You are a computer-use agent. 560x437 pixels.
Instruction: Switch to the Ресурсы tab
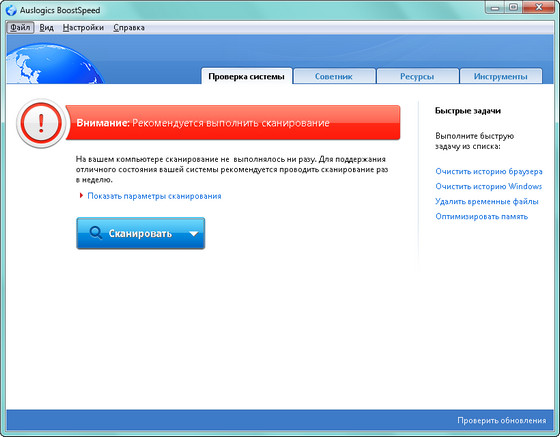point(417,76)
